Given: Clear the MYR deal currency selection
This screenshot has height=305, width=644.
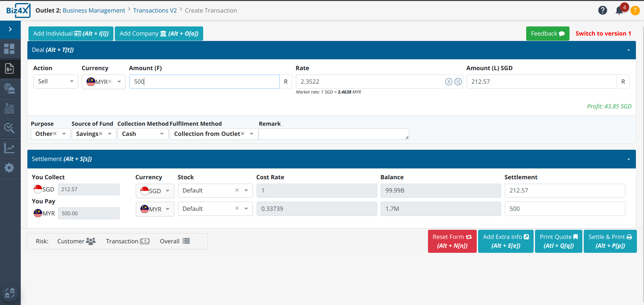Looking at the screenshot, I should (110, 82).
